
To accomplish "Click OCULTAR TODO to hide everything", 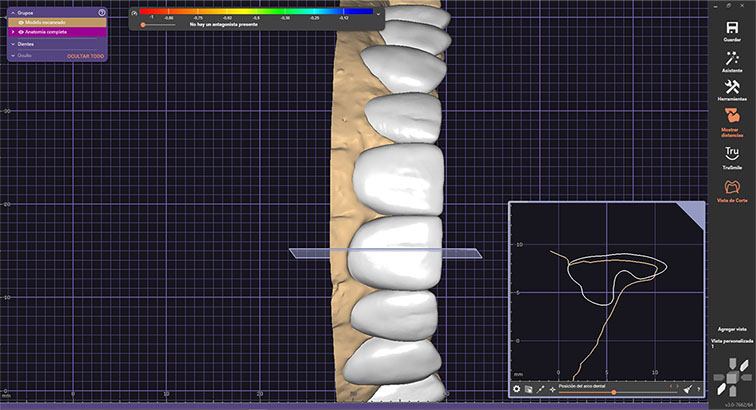I will [x=86, y=56].
